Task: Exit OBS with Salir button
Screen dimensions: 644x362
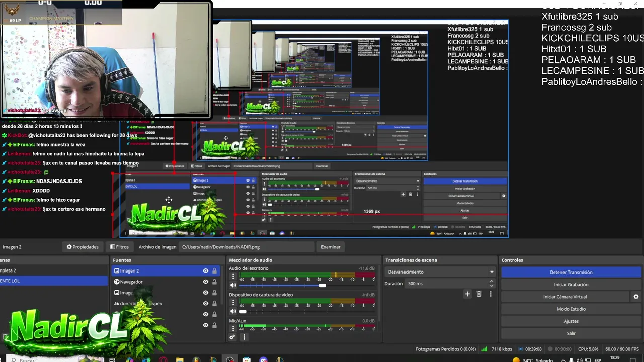Action: coord(571,333)
